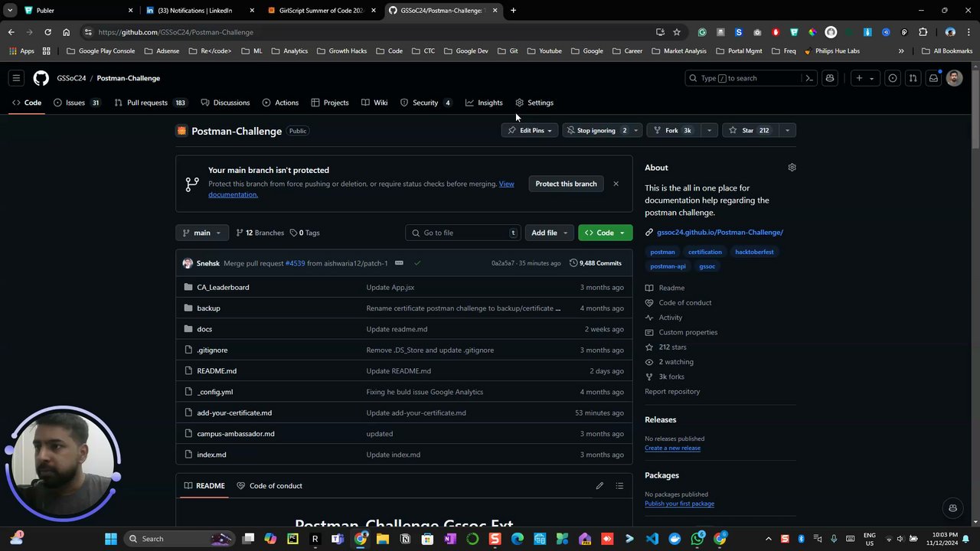The height and width of the screenshot is (551, 980).
Task: Open the green Code dropdown
Action: (x=605, y=233)
